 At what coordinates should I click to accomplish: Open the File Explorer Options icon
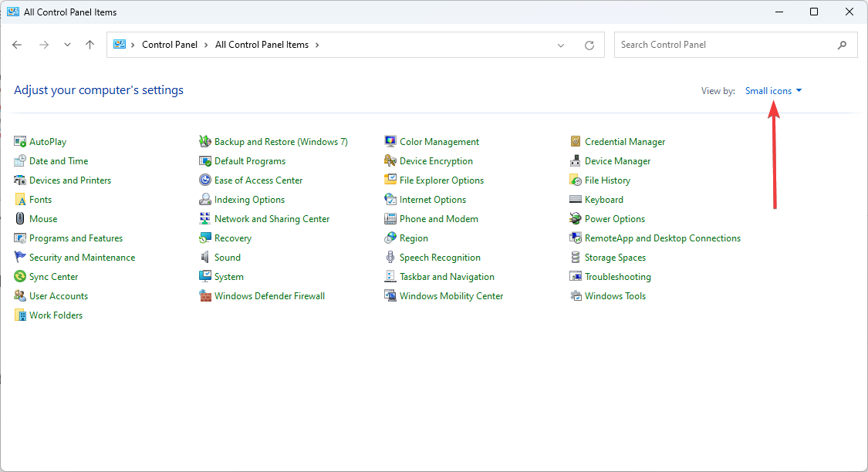click(x=390, y=180)
